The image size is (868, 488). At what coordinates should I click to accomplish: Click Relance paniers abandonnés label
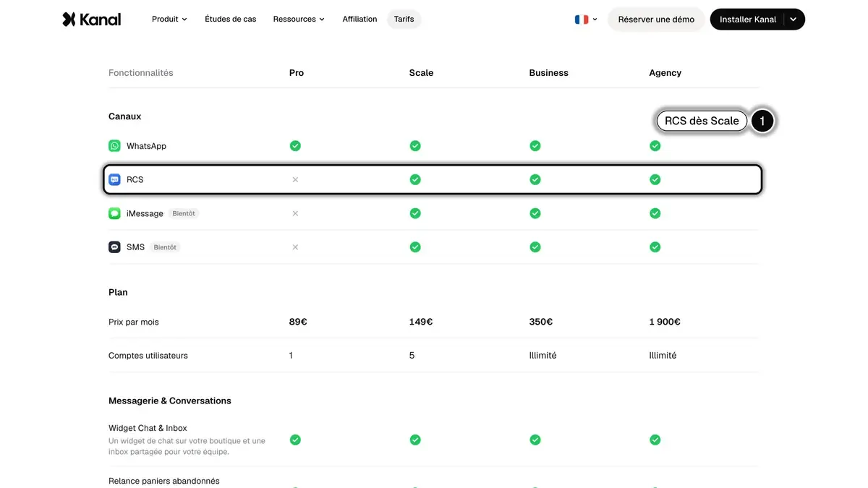164,481
